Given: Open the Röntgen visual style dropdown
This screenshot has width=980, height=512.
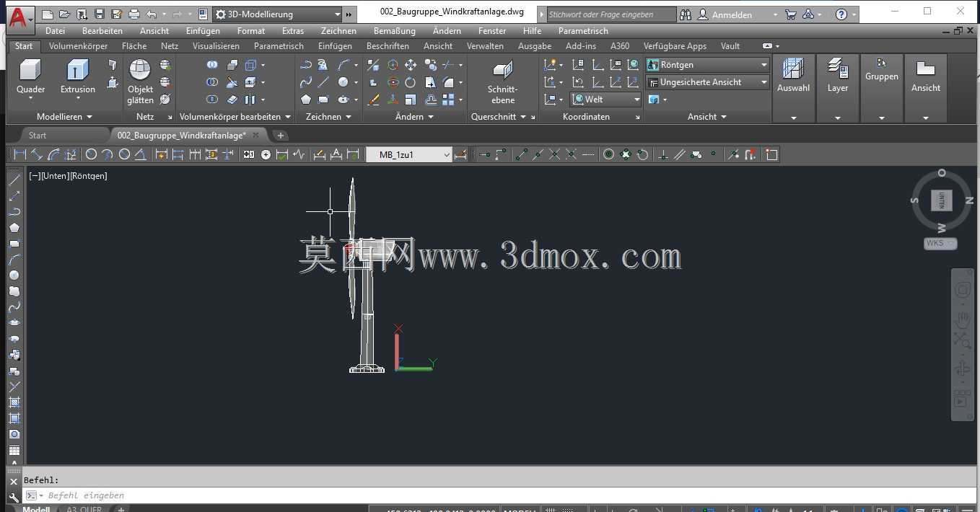Looking at the screenshot, I should [708, 65].
